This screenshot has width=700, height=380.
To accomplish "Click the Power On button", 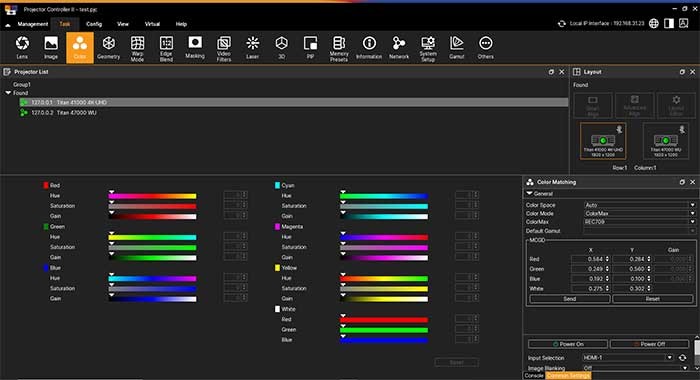I will pyautogui.click(x=568, y=344).
